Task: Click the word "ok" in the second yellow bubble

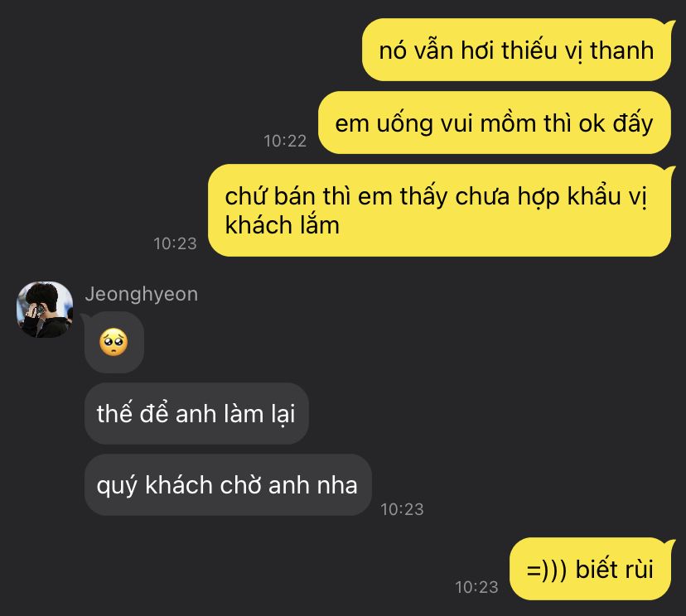Action: coord(592,123)
